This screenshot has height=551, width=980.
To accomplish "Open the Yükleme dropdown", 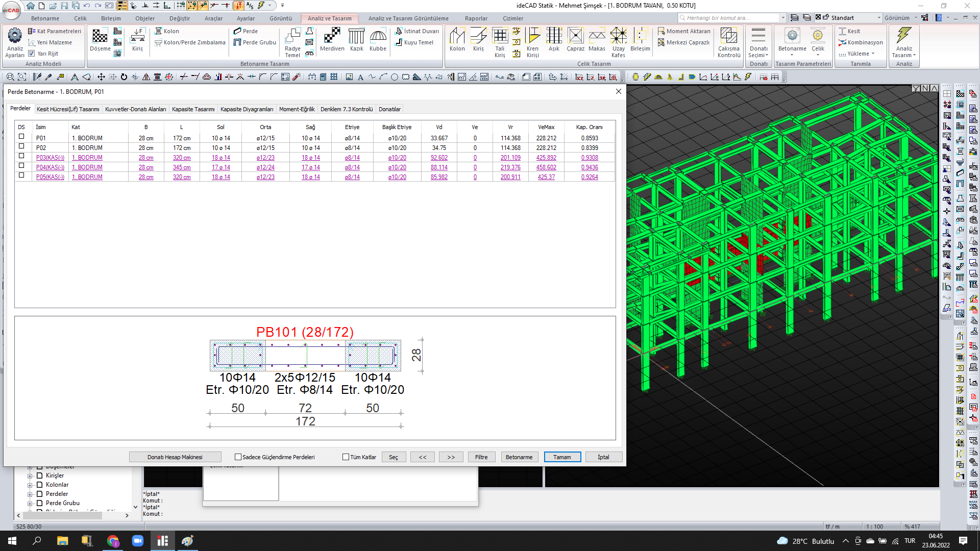I will click(857, 54).
